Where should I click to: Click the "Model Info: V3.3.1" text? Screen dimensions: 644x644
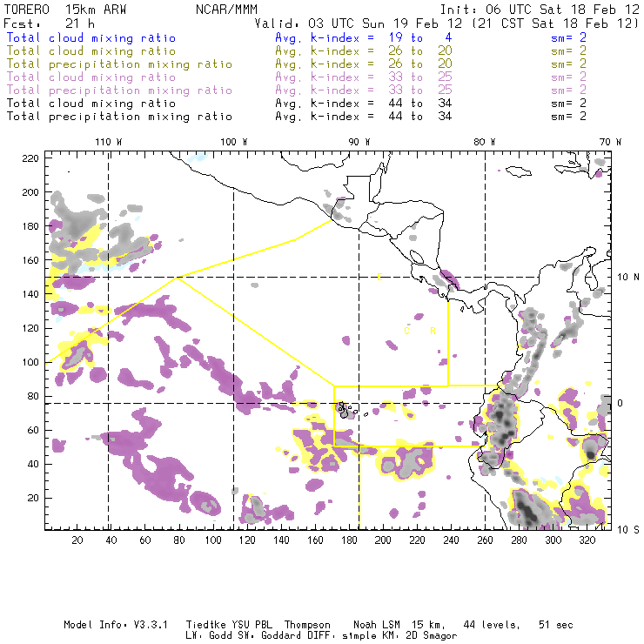coord(116,625)
